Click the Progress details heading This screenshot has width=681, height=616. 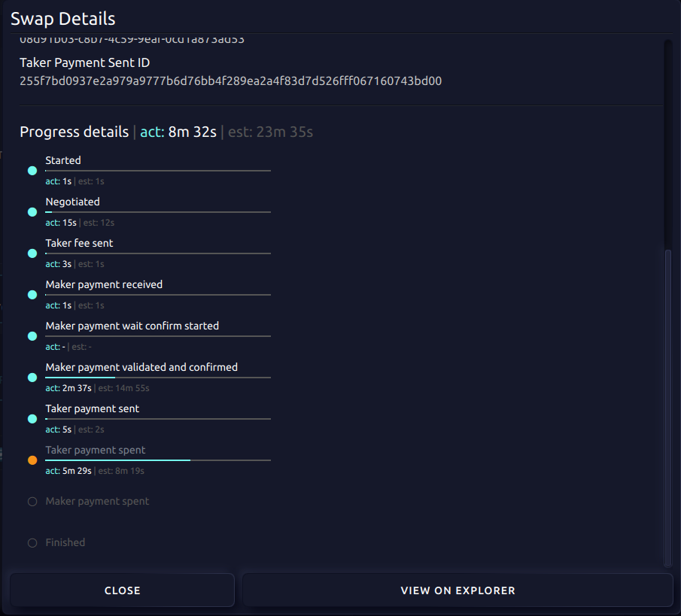pos(74,132)
